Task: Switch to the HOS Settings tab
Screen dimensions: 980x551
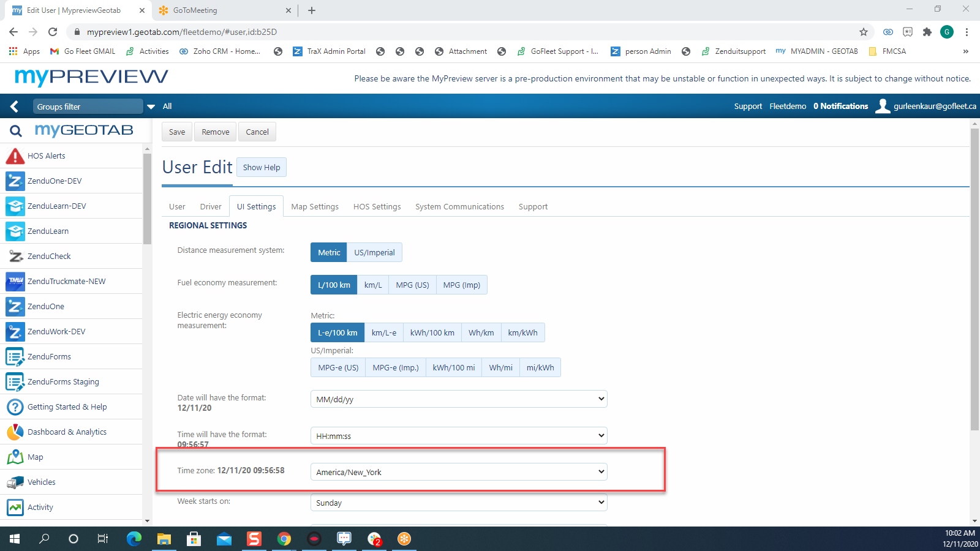Action: click(x=377, y=206)
